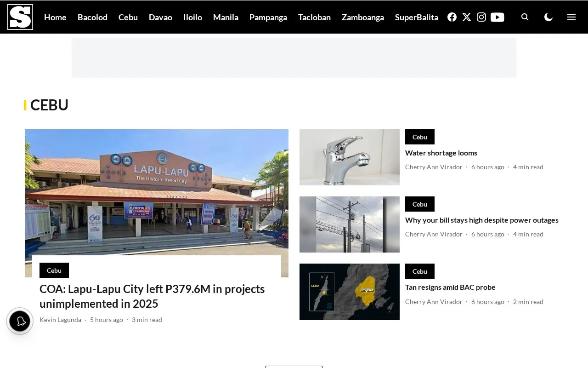View author Kevin Lagunda's profile
588x368 pixels.
[60, 320]
